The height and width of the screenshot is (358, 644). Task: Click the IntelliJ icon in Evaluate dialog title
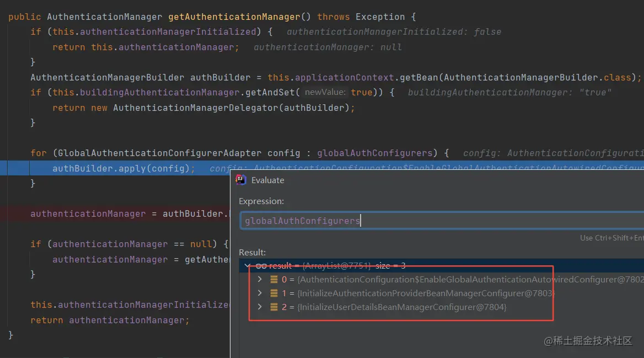(x=241, y=180)
